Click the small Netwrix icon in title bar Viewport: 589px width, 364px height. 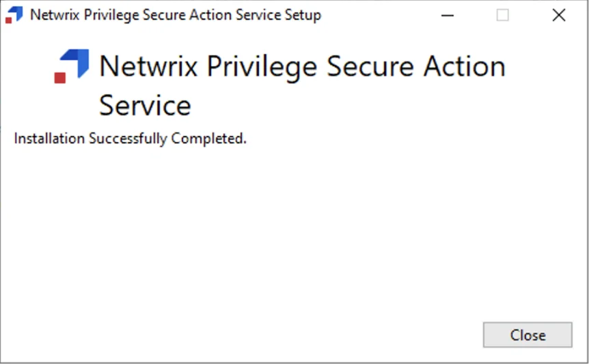click(14, 15)
